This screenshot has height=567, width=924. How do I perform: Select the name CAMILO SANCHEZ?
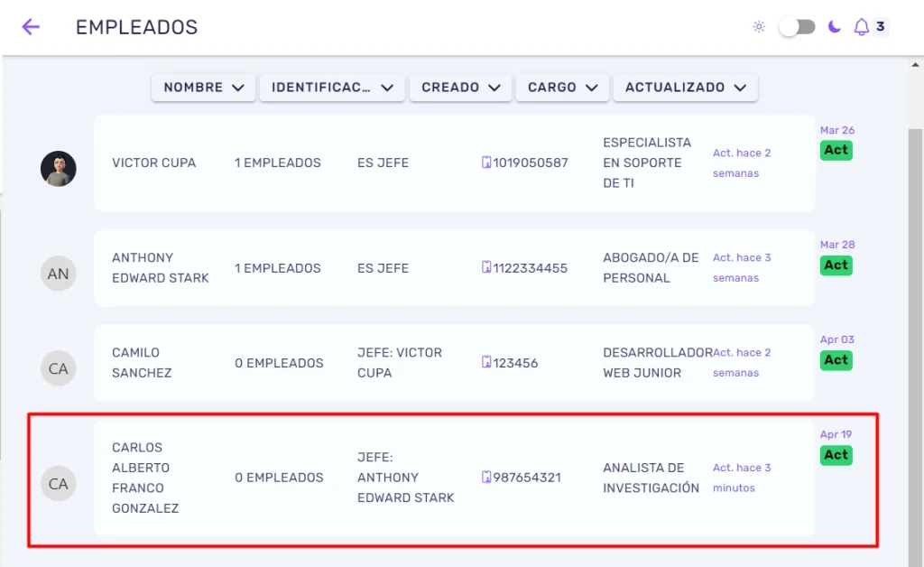pos(142,362)
